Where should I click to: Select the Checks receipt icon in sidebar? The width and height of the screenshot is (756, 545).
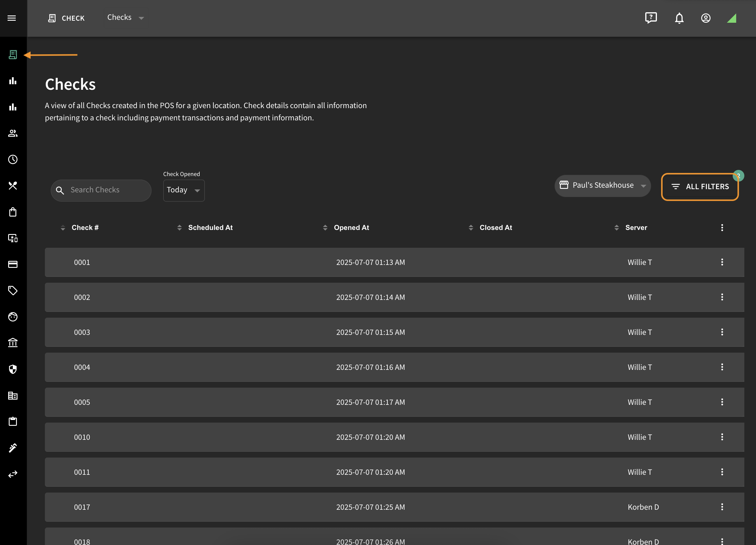(13, 55)
